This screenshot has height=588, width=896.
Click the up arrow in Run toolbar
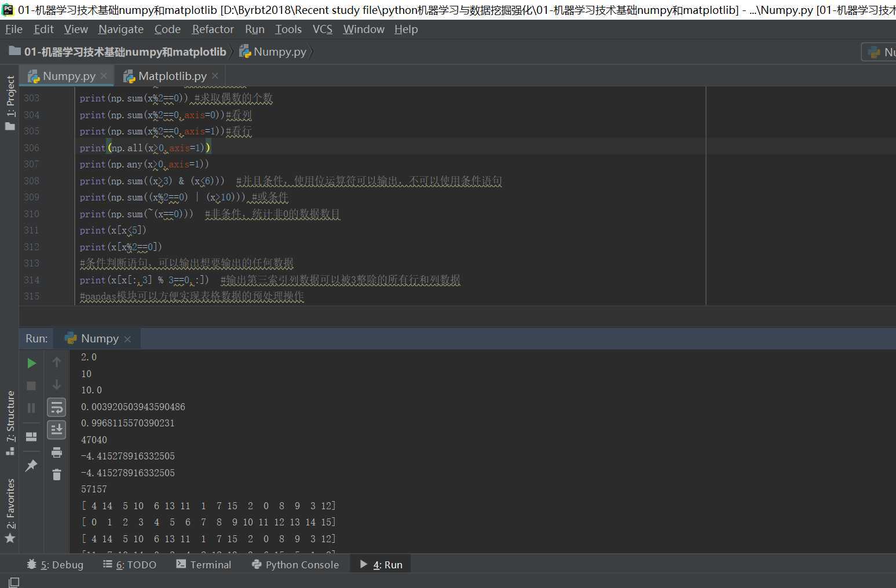[57, 363]
